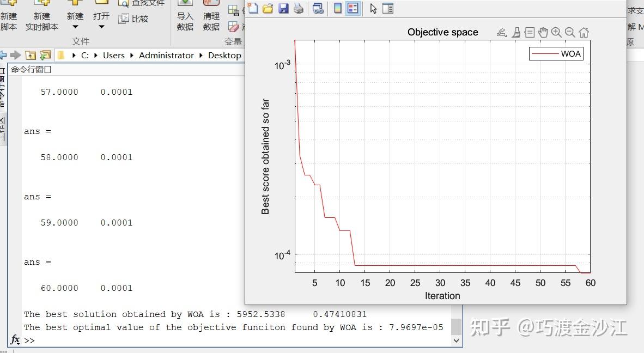
Task: Click the Save Figure floppy disk icon
Action: [283, 8]
